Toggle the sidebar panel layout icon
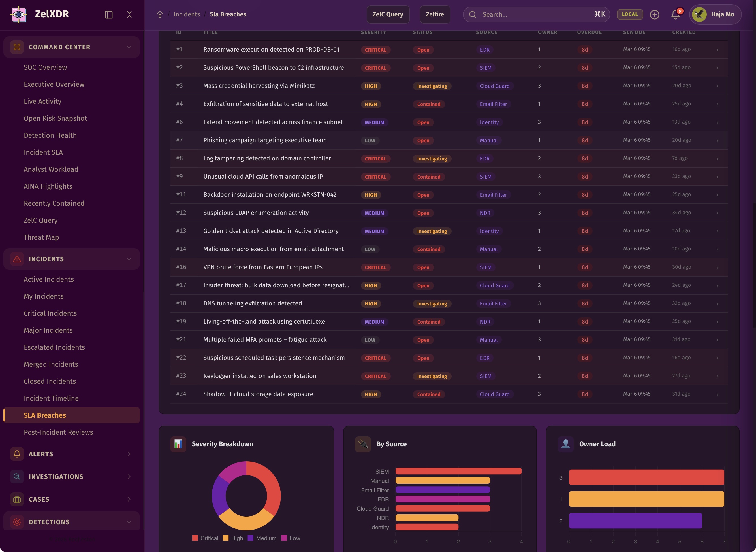This screenshot has height=552, width=756. [108, 14]
